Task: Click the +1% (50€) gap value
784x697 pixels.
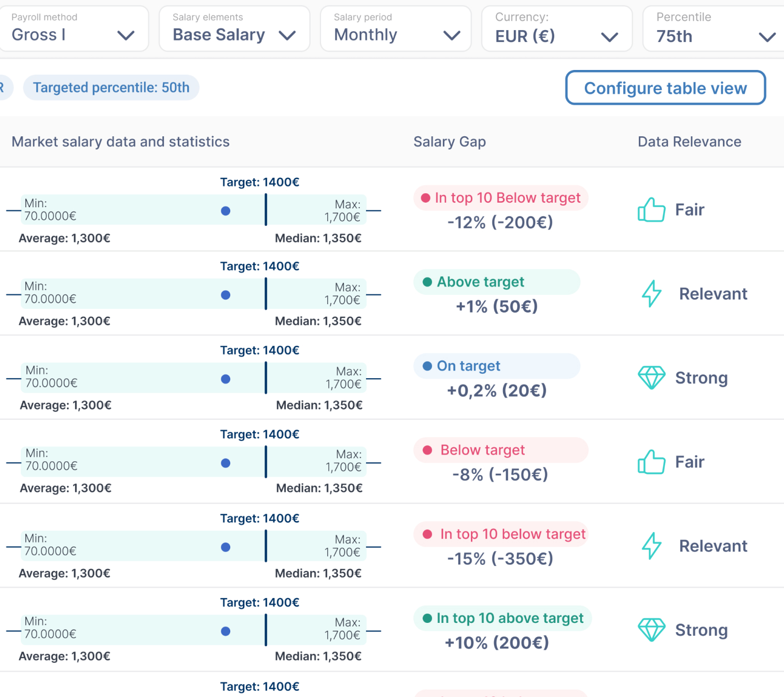Action: tap(497, 306)
